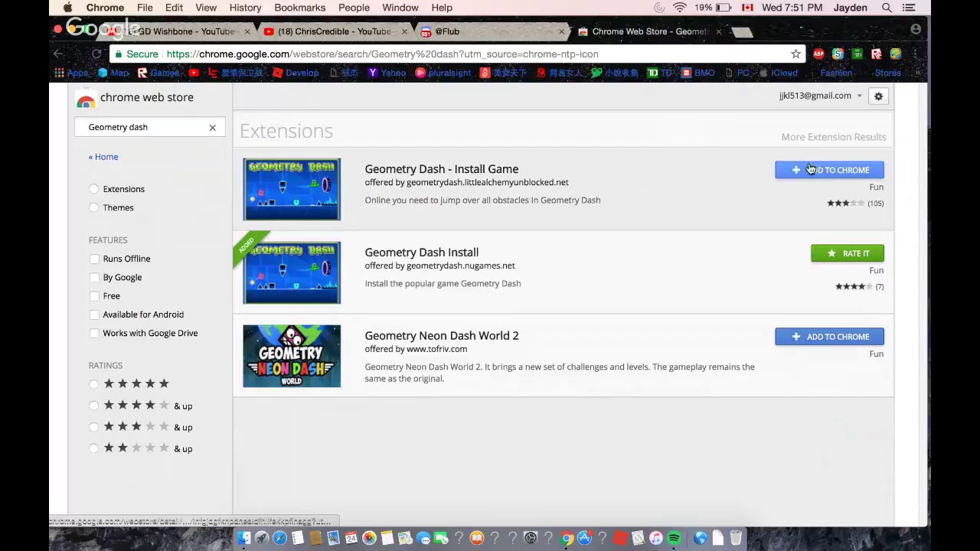
Task: Open System Preferences from the Dock
Action: click(x=531, y=539)
